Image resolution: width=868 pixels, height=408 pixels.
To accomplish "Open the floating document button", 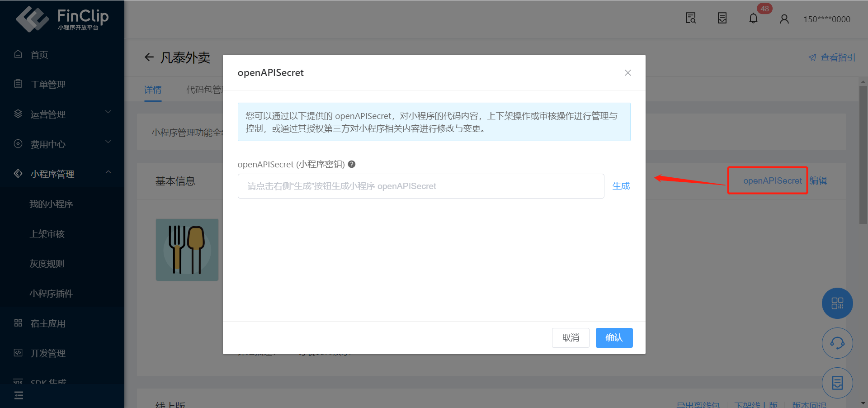I will pos(837,383).
